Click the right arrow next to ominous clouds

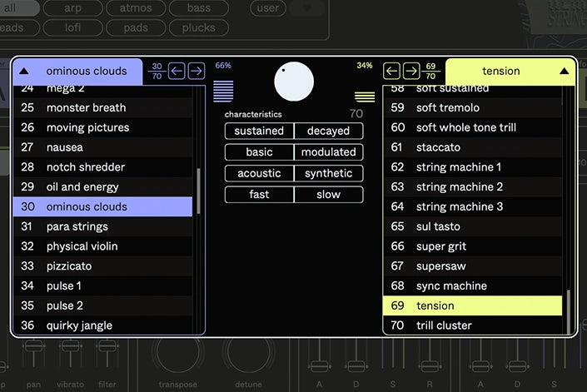click(196, 71)
